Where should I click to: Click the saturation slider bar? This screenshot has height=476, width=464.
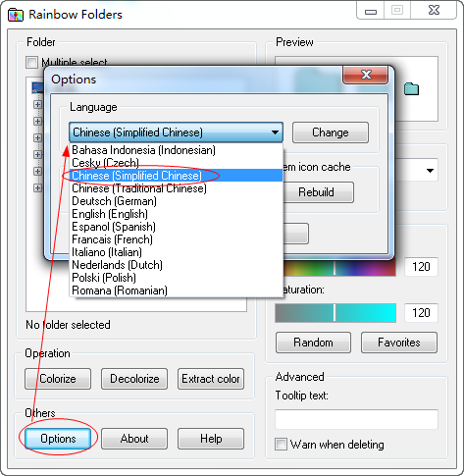coord(335,313)
